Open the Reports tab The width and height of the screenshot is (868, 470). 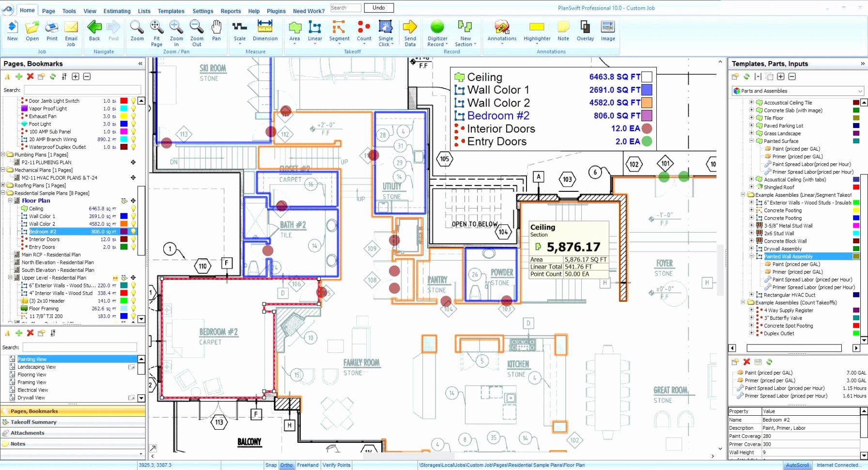(x=231, y=11)
